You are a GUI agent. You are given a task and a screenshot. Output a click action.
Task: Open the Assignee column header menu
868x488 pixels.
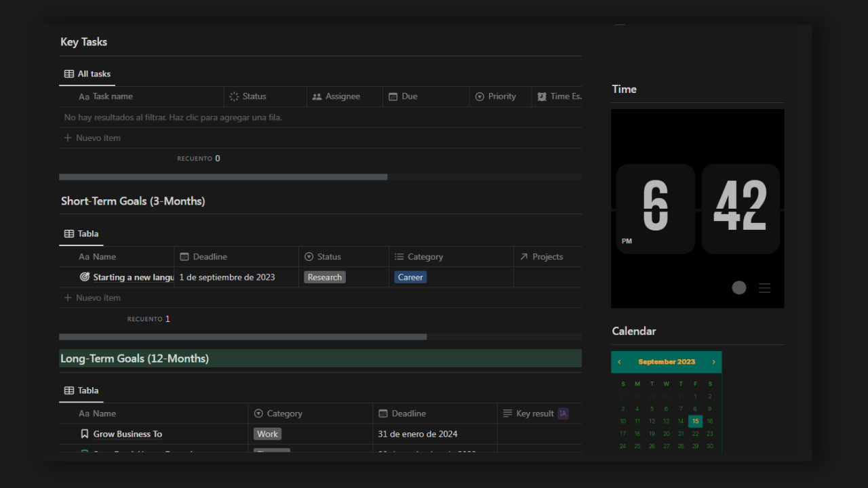coord(344,96)
